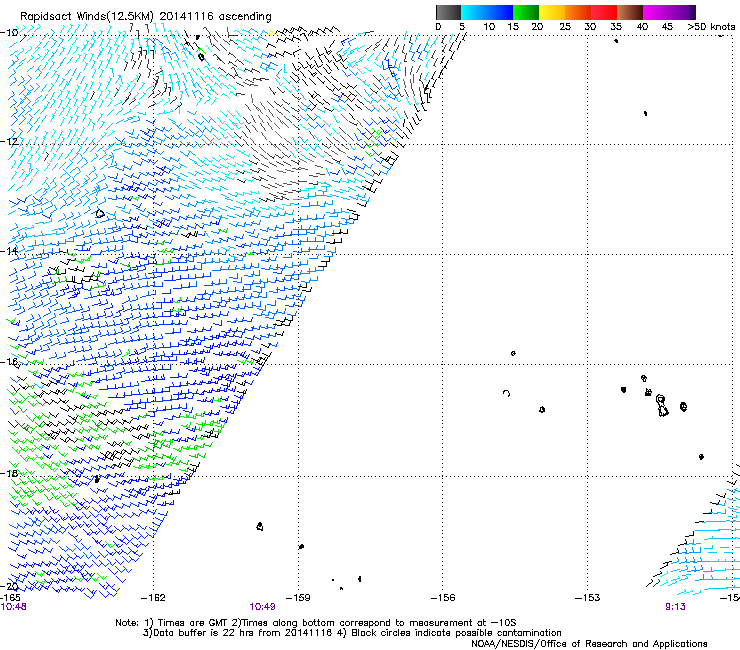The height and width of the screenshot is (650, 740).
Task: Click the '-14' latitude axis label
Action: pyautogui.click(x=9, y=251)
